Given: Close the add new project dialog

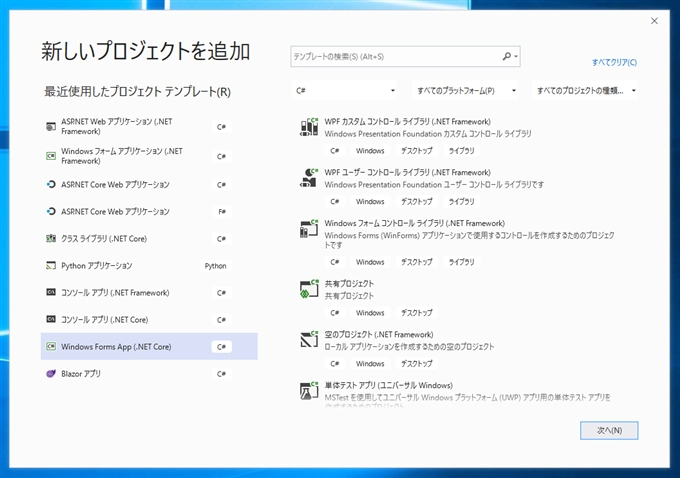Looking at the screenshot, I should pyautogui.click(x=654, y=21).
